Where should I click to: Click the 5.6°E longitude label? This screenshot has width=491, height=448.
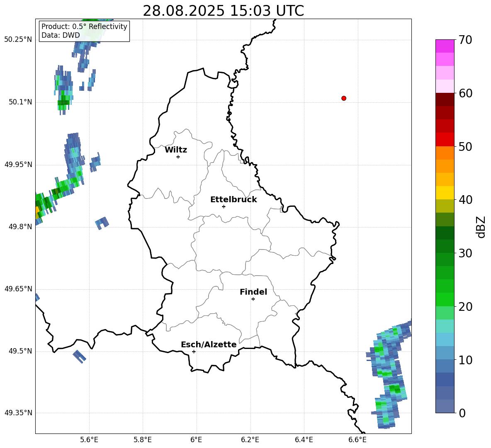tap(89, 440)
